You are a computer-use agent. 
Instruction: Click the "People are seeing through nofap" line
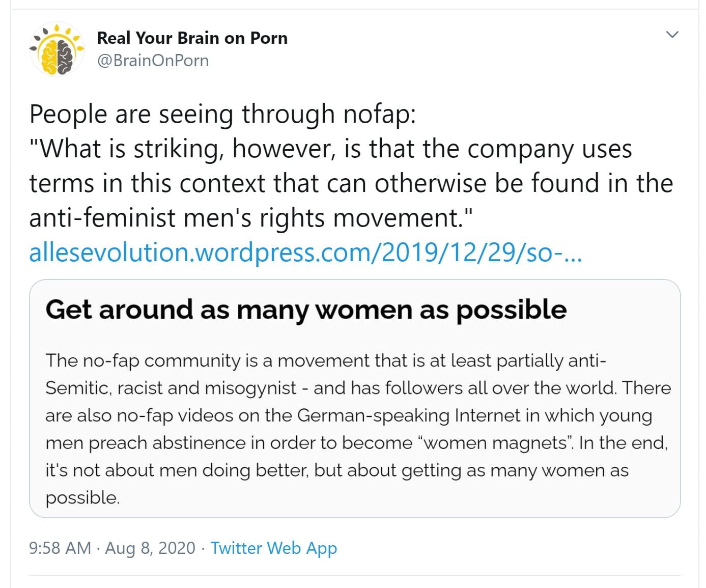222,114
